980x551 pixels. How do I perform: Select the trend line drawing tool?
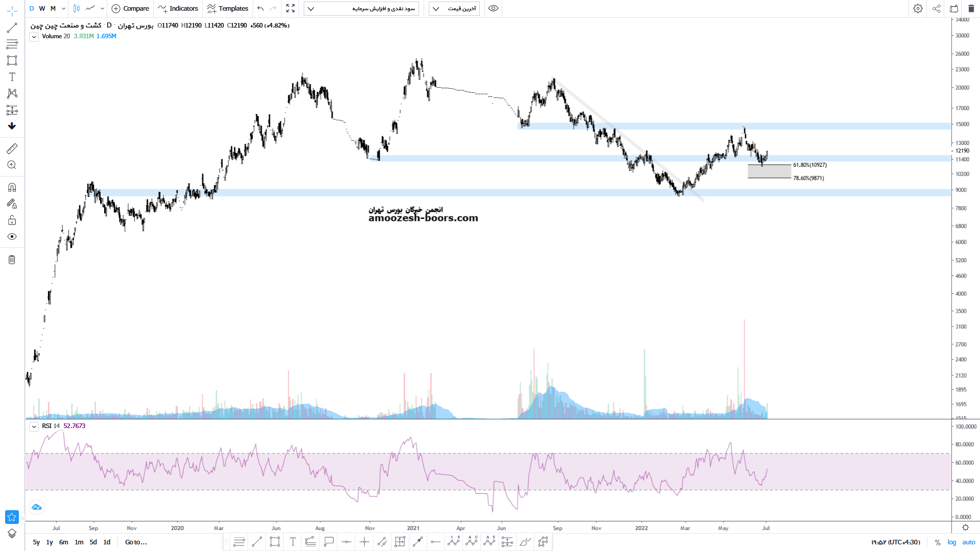12,28
